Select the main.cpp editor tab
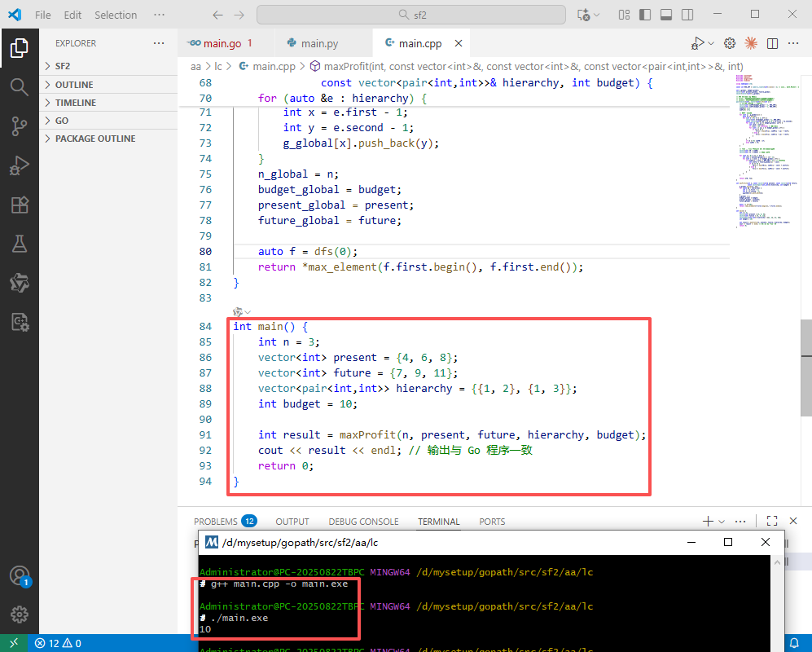The width and height of the screenshot is (812, 652). click(420, 43)
